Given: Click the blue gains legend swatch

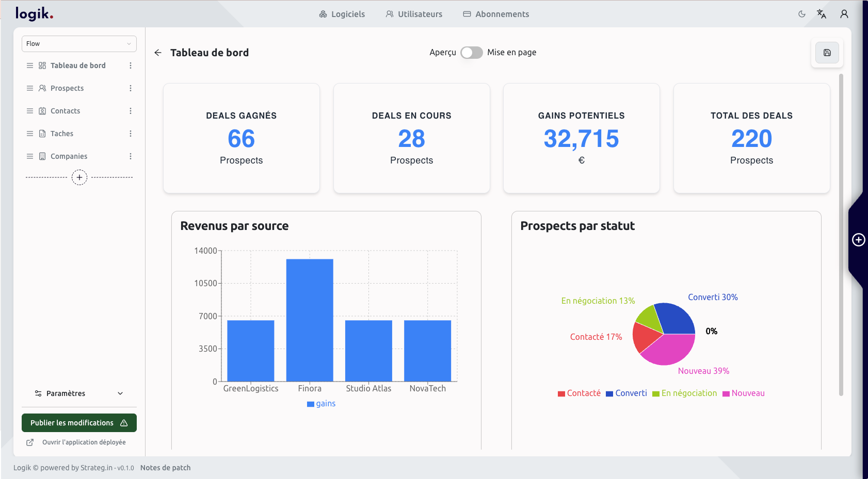Looking at the screenshot, I should (311, 404).
